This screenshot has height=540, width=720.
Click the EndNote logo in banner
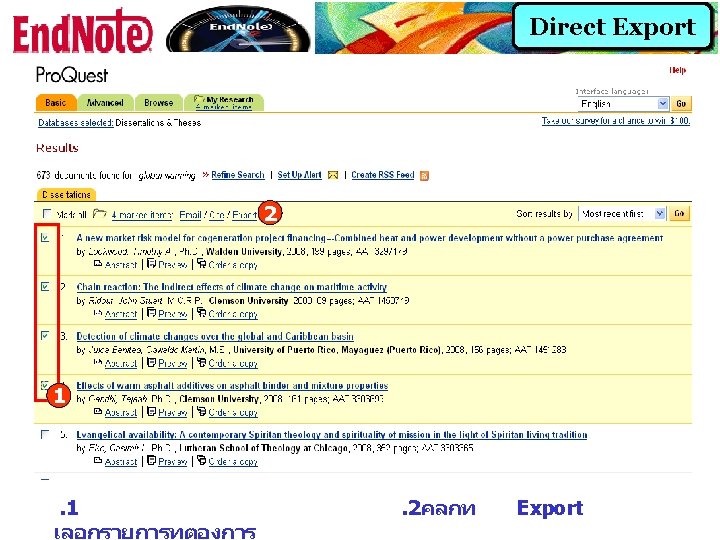[83, 32]
